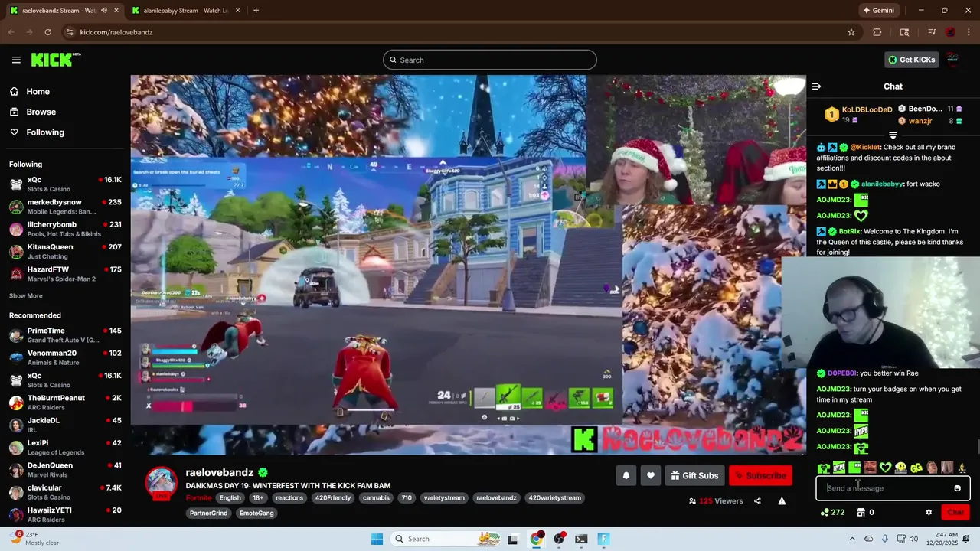Show hidden tray icons chevron
This screenshot has height=551, width=980.
coord(854,539)
